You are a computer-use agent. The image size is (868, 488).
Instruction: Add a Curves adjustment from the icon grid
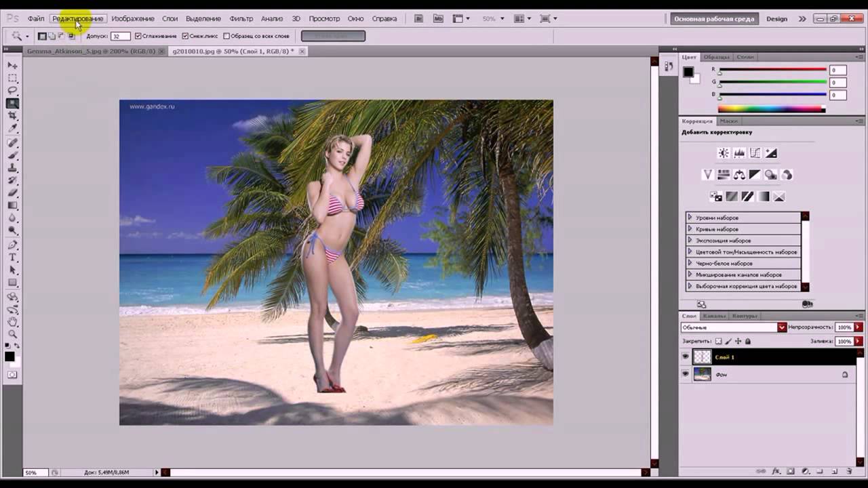[755, 153]
